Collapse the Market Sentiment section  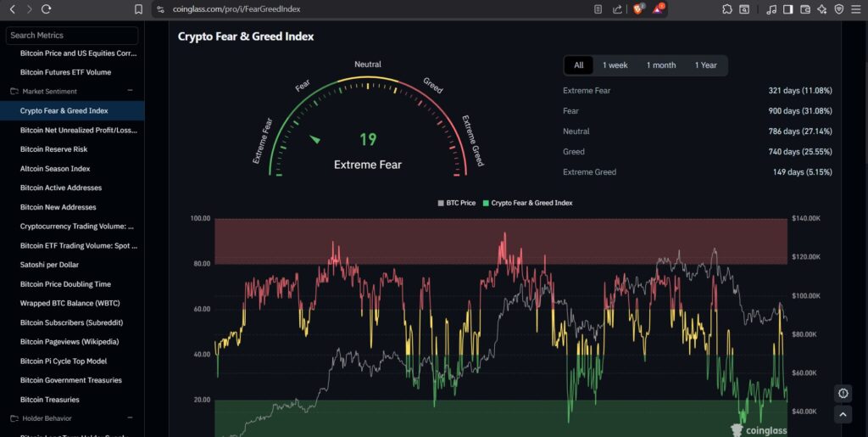[x=130, y=91]
